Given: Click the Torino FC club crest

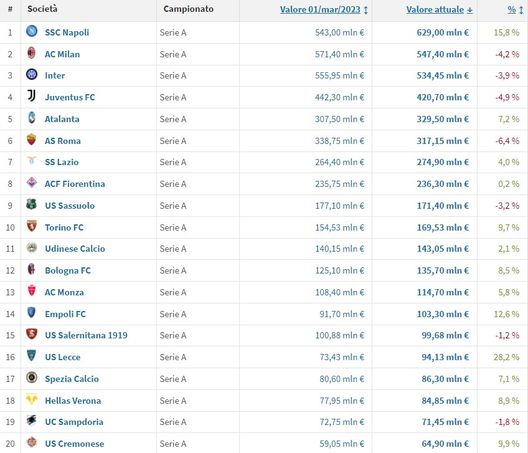Looking at the screenshot, I should [x=32, y=226].
